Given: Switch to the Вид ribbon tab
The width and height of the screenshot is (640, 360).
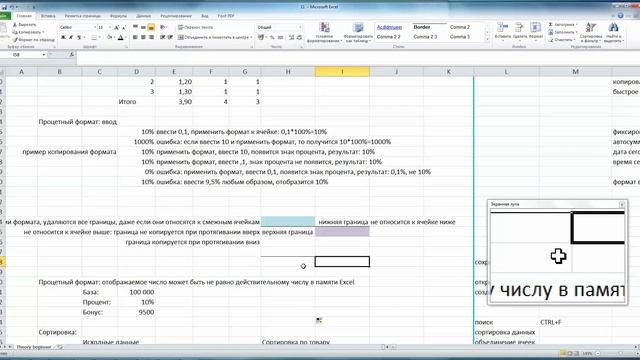Looking at the screenshot, I should (x=204, y=16).
